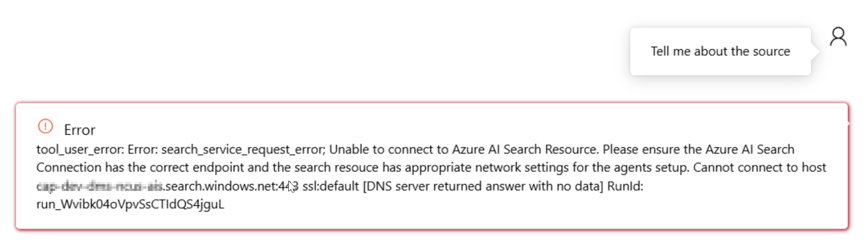Click the orange error warning icon
Image resolution: width=868 pixels, height=245 pixels.
click(x=45, y=126)
